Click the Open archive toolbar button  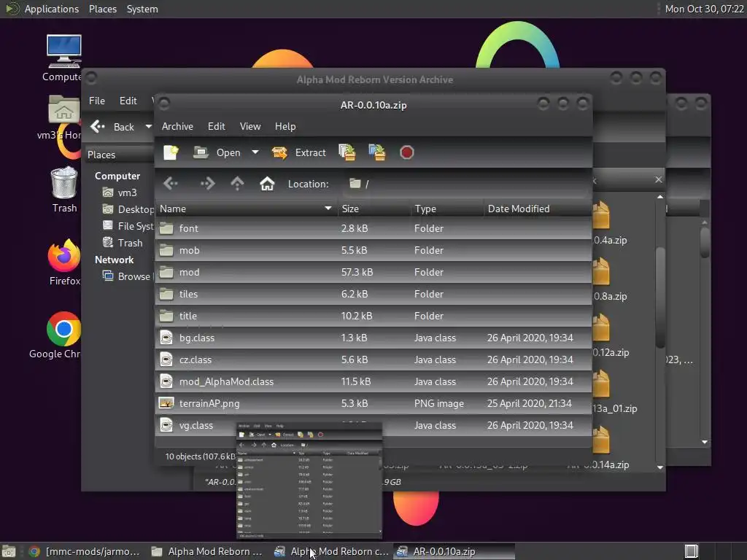click(217, 153)
